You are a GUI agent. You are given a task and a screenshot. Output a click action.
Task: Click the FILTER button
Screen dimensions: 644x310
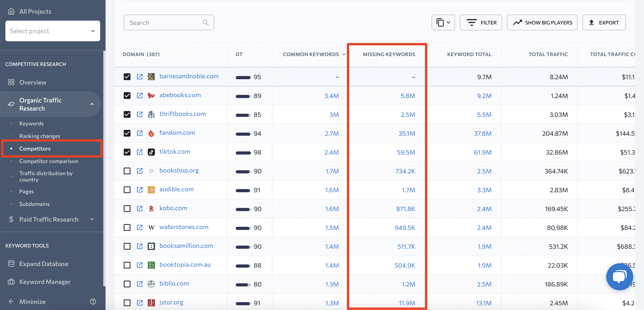481,22
